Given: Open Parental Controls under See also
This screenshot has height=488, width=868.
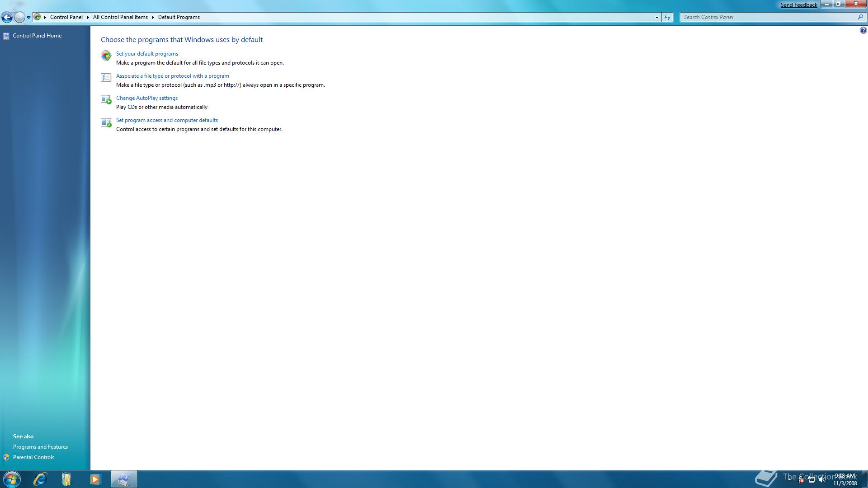Looking at the screenshot, I should pos(33,457).
